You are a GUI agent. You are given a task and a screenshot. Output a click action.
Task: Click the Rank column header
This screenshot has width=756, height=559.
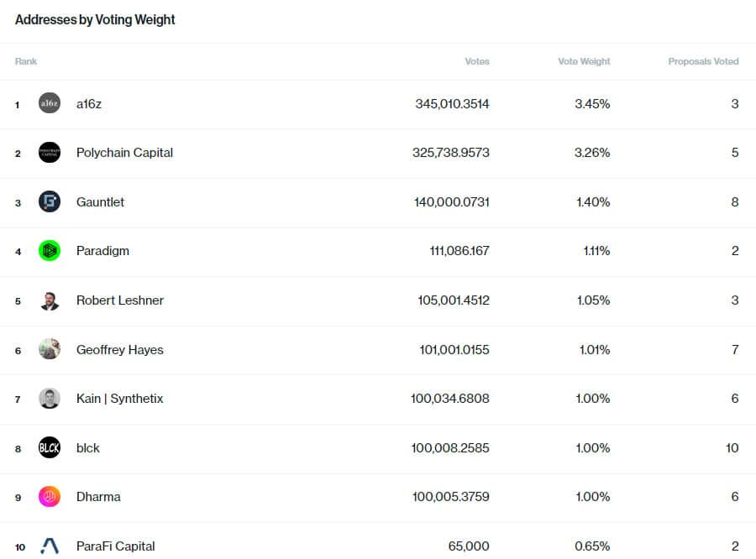pos(26,61)
